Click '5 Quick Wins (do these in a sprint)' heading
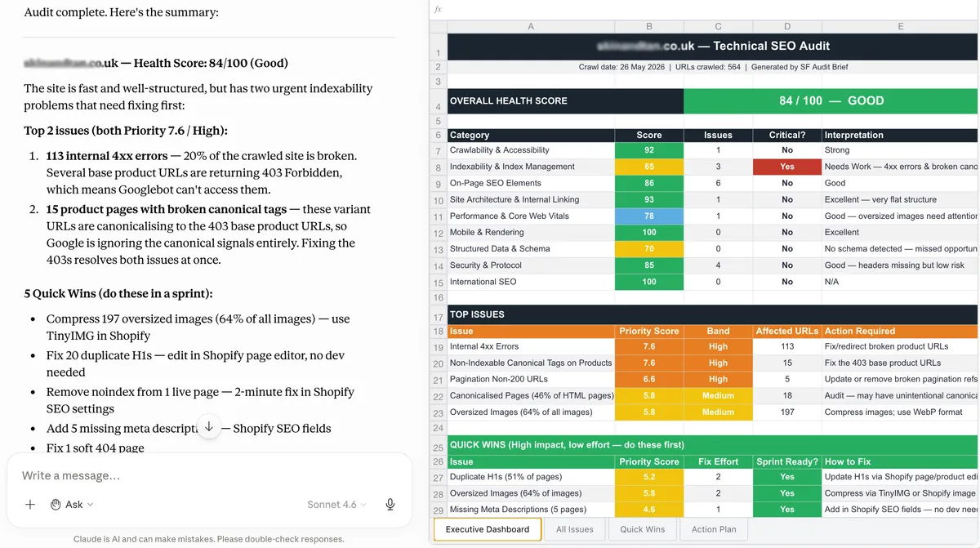Viewport: 980px width, 548px height. [x=118, y=293]
